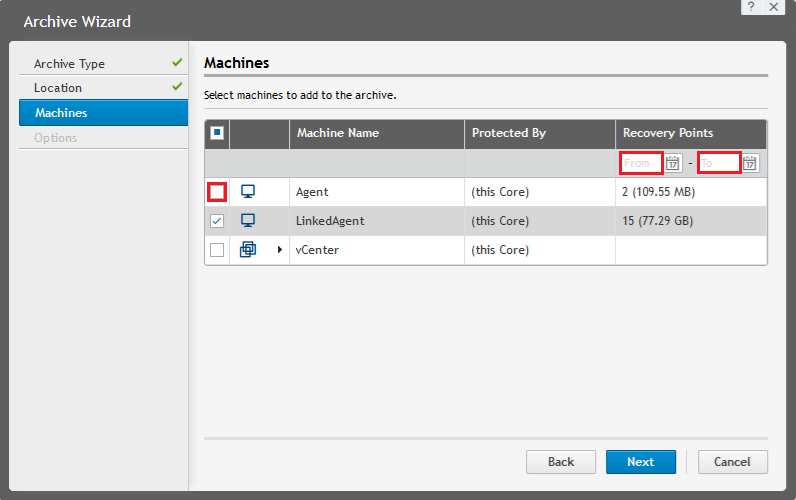Cancel the Archive Wizard
Viewport: 796px width, 500px height.
[x=732, y=462]
